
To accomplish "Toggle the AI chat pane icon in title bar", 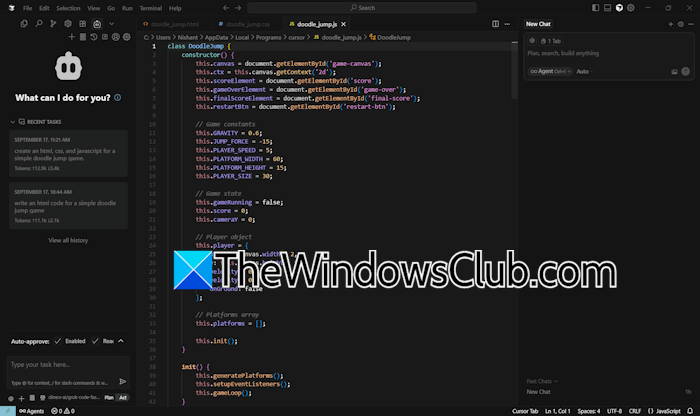I will tap(619, 8).
